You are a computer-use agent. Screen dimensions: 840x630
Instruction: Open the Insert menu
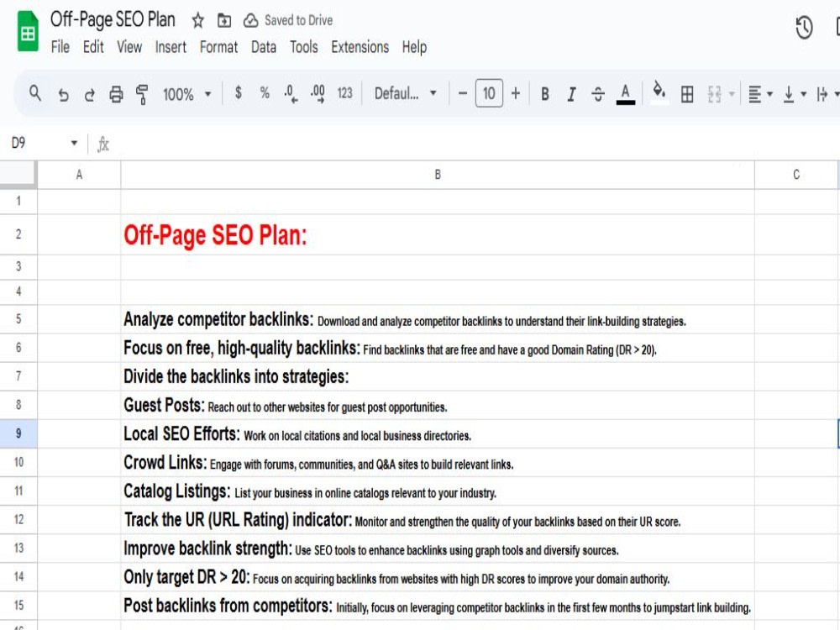171,47
